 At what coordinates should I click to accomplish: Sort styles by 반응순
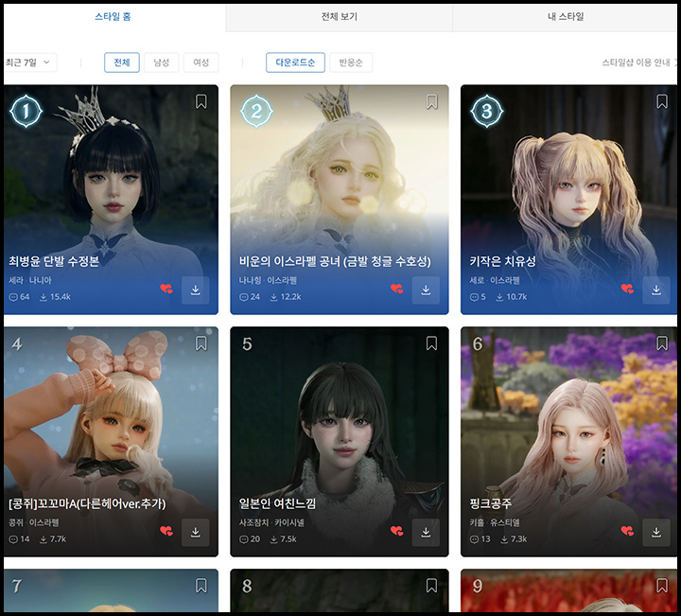[x=350, y=62]
